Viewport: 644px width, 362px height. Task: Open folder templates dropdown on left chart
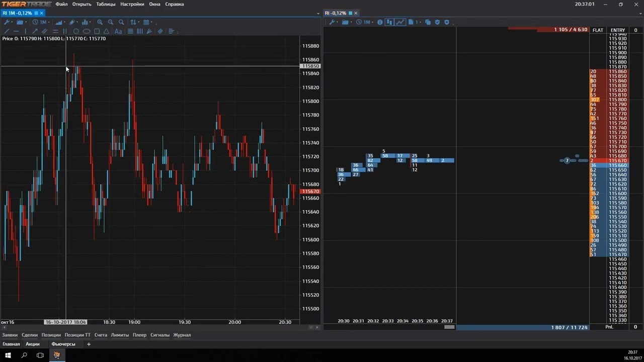tap(22, 22)
